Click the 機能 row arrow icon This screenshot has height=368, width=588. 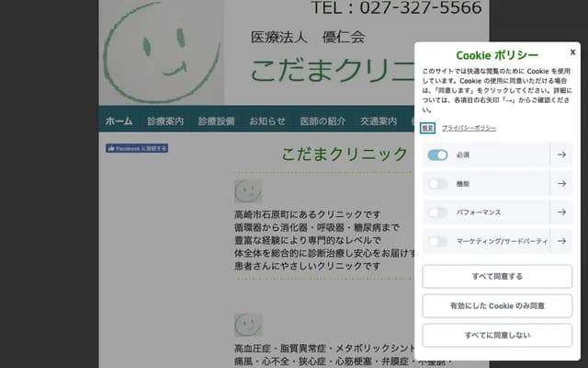[561, 184]
